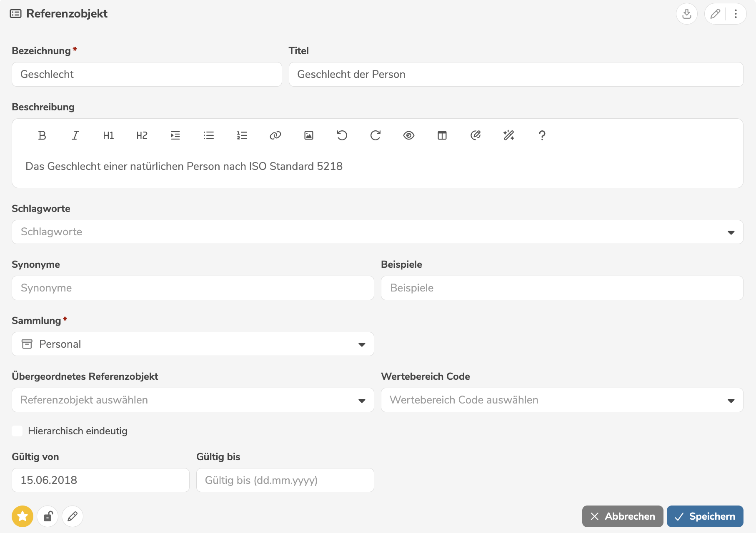Click into the Gültig bis date field
The image size is (756, 533).
[285, 480]
